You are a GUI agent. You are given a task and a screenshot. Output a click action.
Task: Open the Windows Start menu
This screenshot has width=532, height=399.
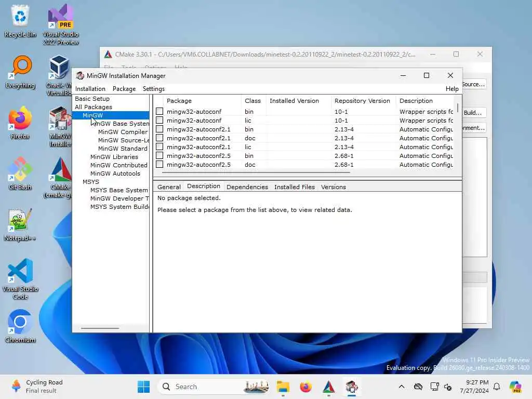click(x=143, y=387)
